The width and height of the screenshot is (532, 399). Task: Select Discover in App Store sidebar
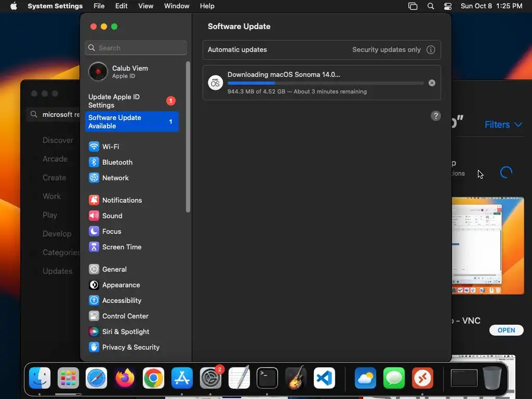(x=58, y=140)
